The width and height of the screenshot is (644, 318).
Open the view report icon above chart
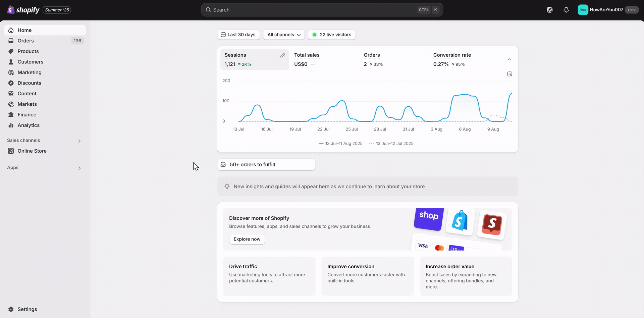[x=509, y=74]
